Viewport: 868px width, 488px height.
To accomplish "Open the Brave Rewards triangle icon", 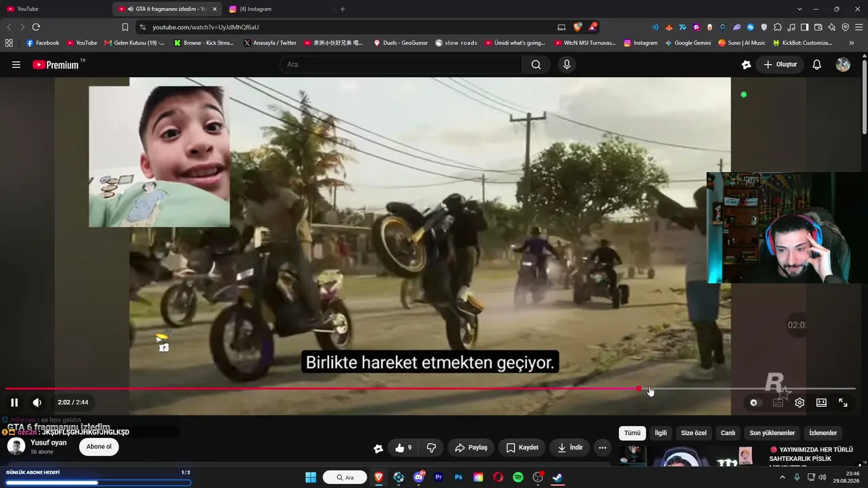I will [593, 27].
